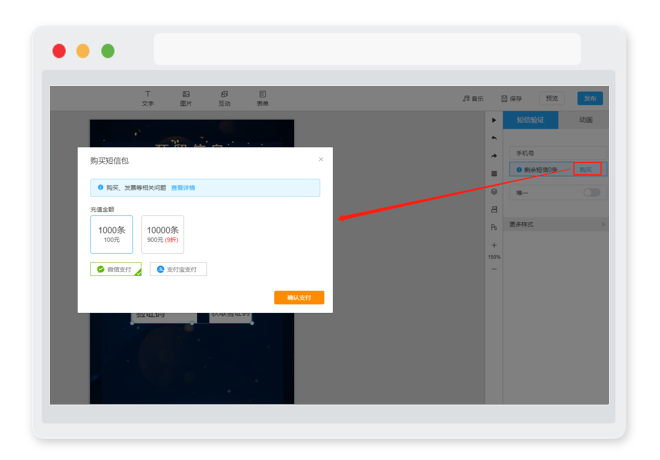660x460 pixels.
Task: Close the 购买短信包 dialog
Action: tap(321, 159)
